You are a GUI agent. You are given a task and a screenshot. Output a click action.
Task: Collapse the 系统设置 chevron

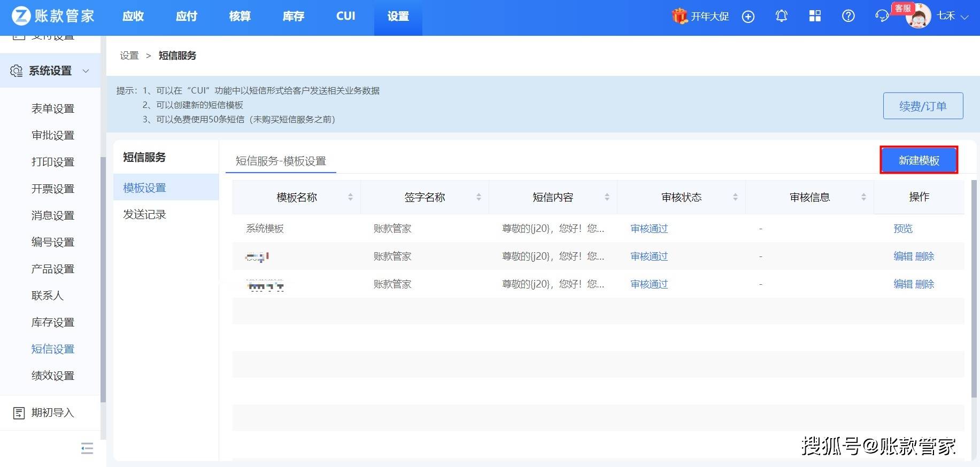pyautogui.click(x=86, y=71)
